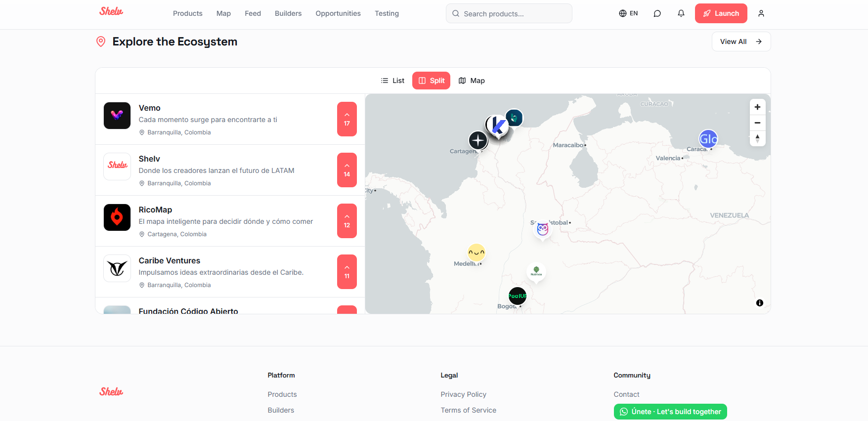Click the Shelv logo in header
This screenshot has height=421, width=868.
point(111,11)
